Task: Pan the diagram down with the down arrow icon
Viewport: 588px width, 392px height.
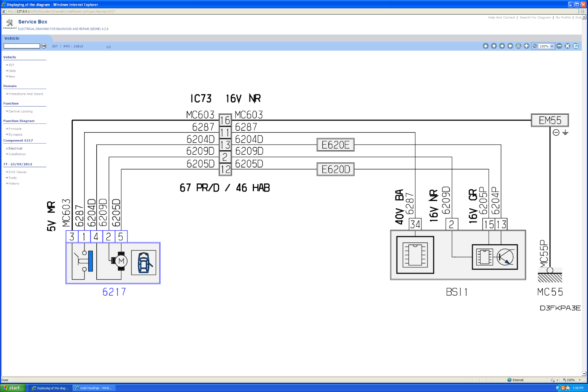Action: coord(494,46)
